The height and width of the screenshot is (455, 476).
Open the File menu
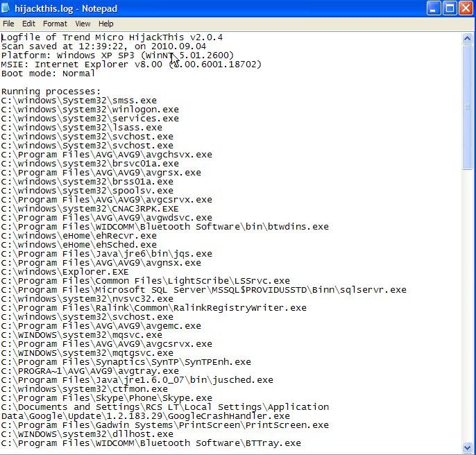point(8,24)
